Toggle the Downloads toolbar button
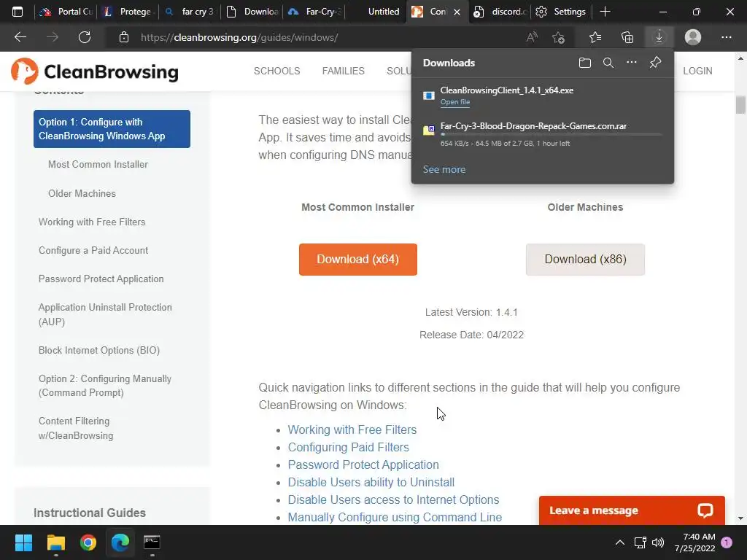This screenshot has height=560, width=747. coord(659,37)
